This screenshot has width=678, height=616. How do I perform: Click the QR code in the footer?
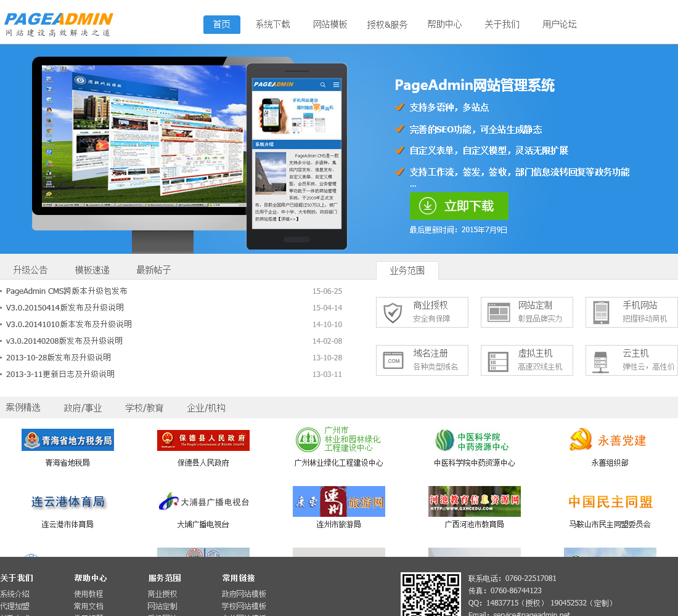point(430,594)
